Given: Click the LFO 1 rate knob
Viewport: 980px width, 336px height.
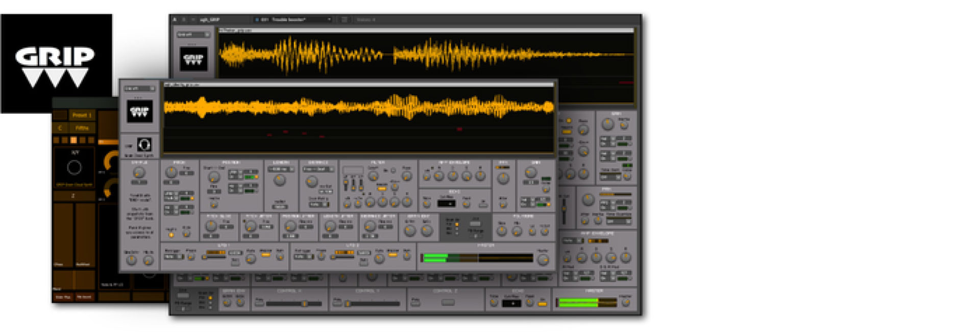Looking at the screenshot, I should click(251, 259).
